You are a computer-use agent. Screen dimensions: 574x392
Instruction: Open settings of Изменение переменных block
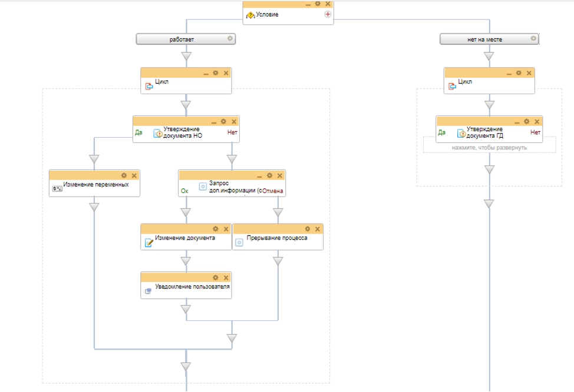[124, 175]
